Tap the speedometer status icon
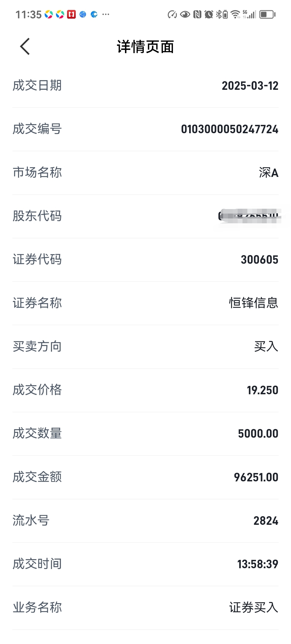Image resolution: width=291 pixels, height=644 pixels. [172, 14]
